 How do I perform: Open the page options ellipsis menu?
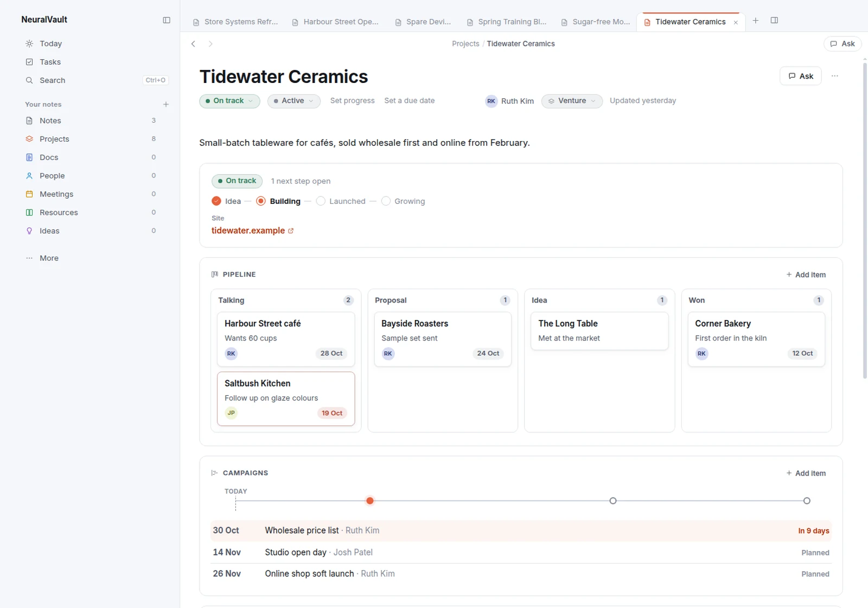coord(835,76)
